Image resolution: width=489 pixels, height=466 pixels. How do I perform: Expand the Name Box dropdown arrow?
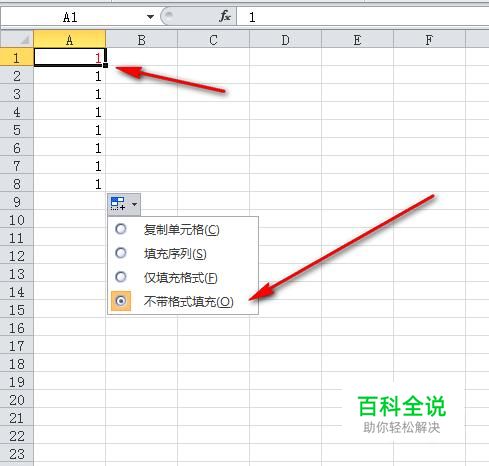click(x=150, y=17)
